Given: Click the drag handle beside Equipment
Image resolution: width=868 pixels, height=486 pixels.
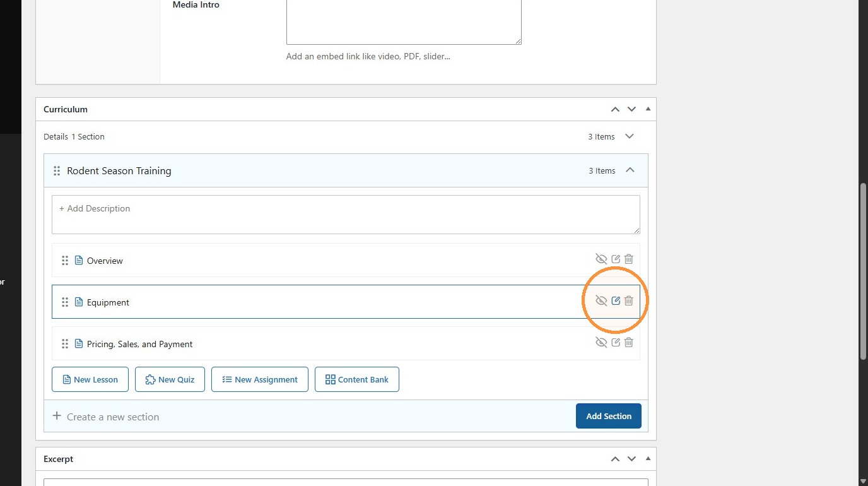Looking at the screenshot, I should [x=65, y=302].
